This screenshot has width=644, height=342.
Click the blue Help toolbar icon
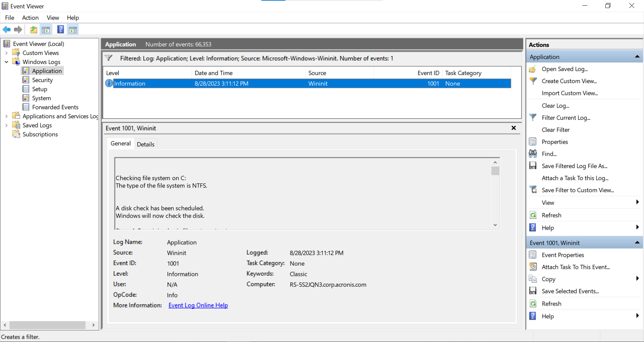60,30
